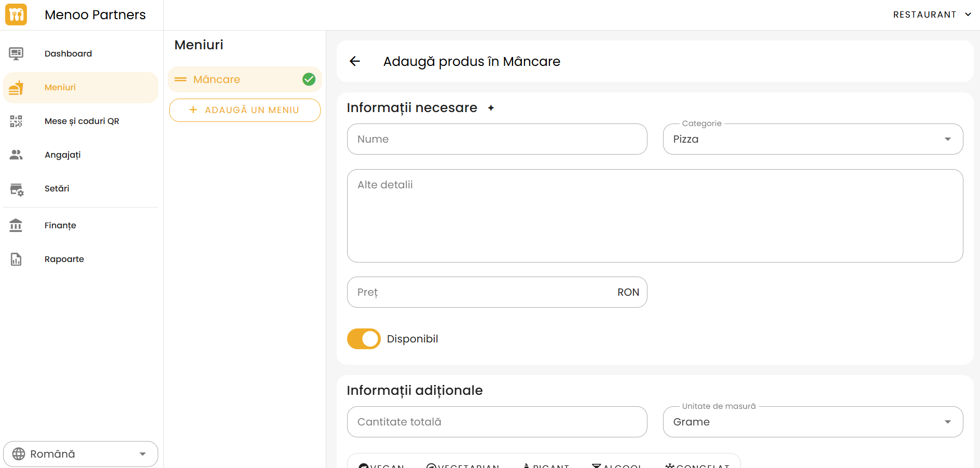Open the Română language selector
This screenshot has width=980, height=468.
(x=80, y=454)
